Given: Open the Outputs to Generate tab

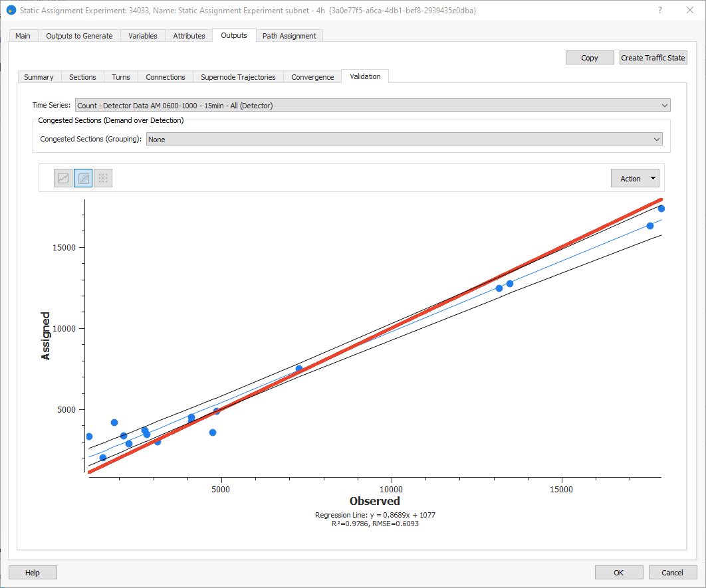Looking at the screenshot, I should 79,36.
